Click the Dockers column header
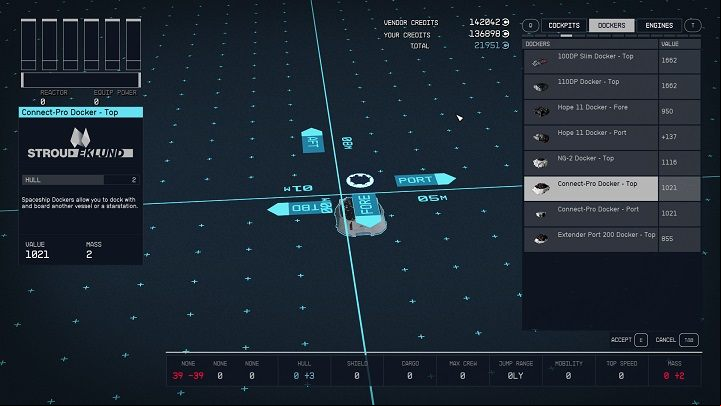Image resolution: width=721 pixels, height=406 pixels. (x=538, y=44)
